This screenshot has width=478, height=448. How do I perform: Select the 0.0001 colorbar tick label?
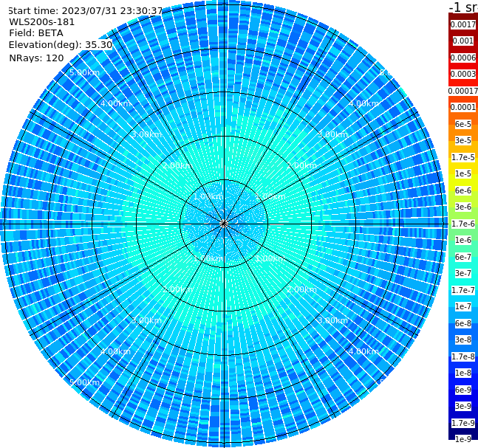(x=463, y=107)
